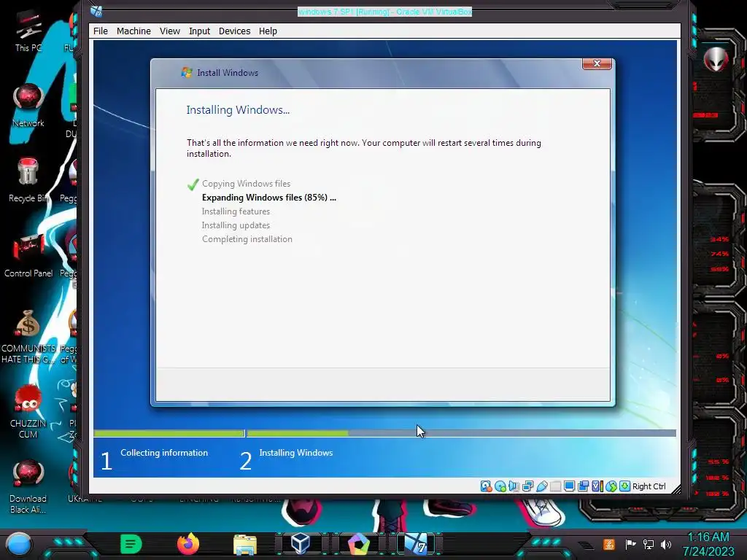Click the Expanding Windows files (85%) text
The image size is (747, 560).
[x=268, y=198]
